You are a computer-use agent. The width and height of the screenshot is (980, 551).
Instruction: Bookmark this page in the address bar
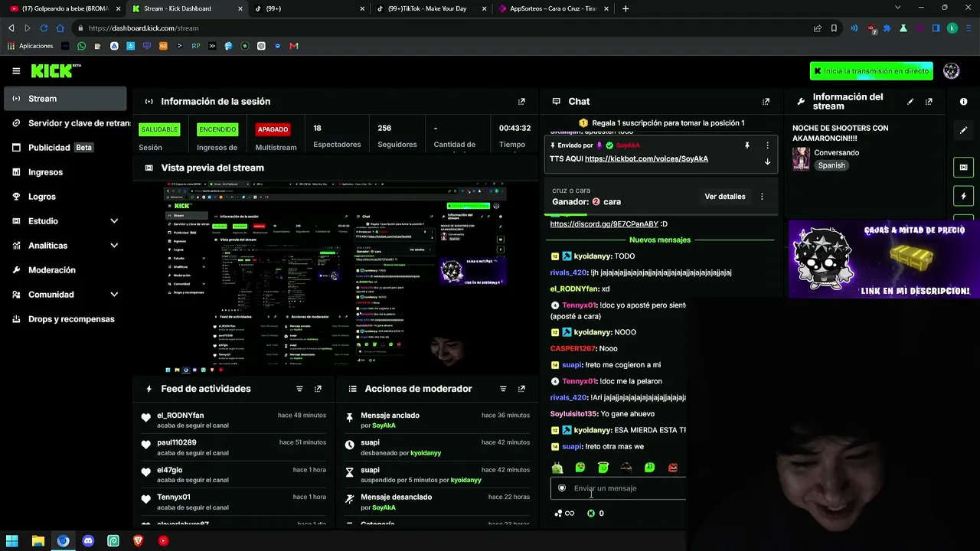coord(835,28)
